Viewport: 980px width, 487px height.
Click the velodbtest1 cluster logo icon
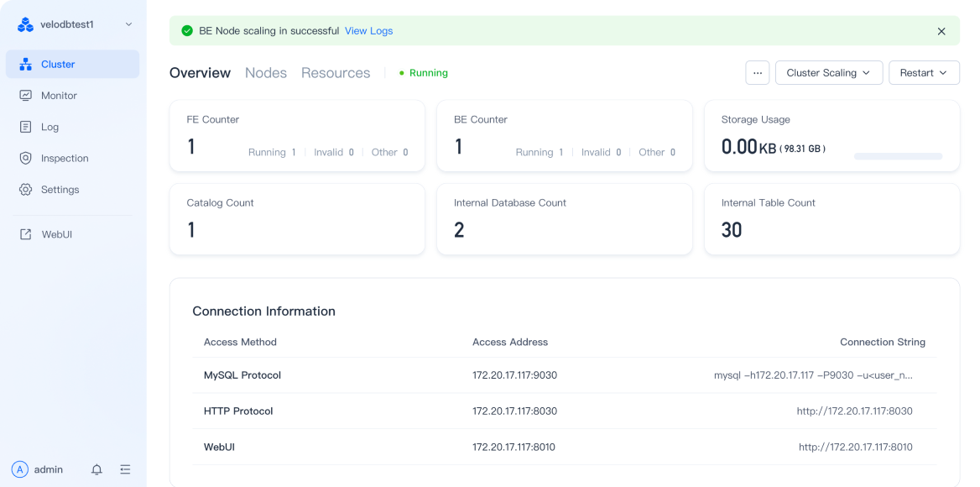[25, 24]
